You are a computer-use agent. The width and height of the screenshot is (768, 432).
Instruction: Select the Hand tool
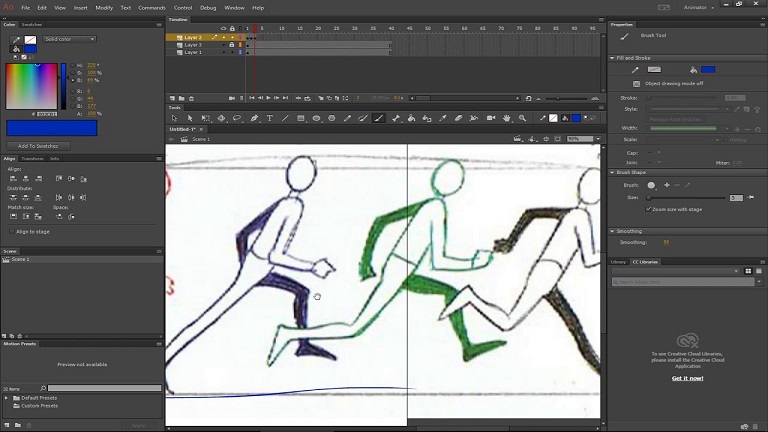(507, 118)
